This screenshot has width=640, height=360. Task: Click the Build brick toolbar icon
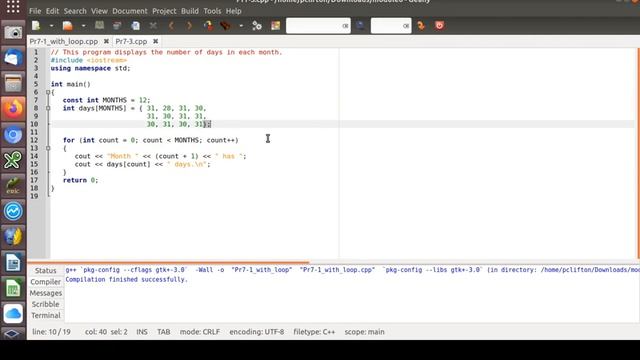[225, 26]
